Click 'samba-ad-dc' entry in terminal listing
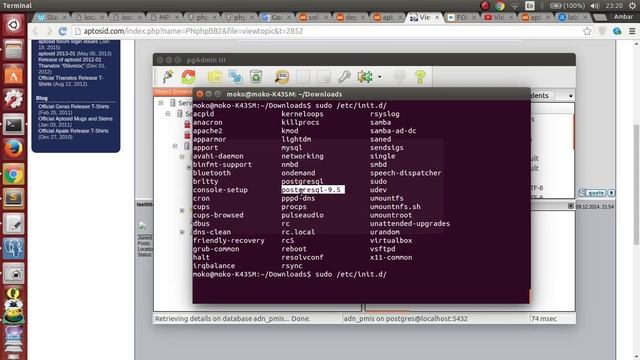The height and width of the screenshot is (360, 640). (x=393, y=131)
